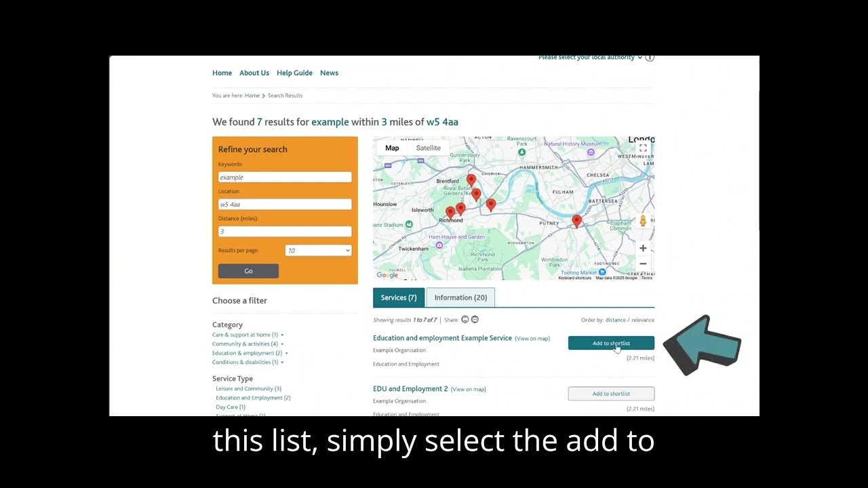
Task: Click the local authority info icon
Action: click(650, 57)
